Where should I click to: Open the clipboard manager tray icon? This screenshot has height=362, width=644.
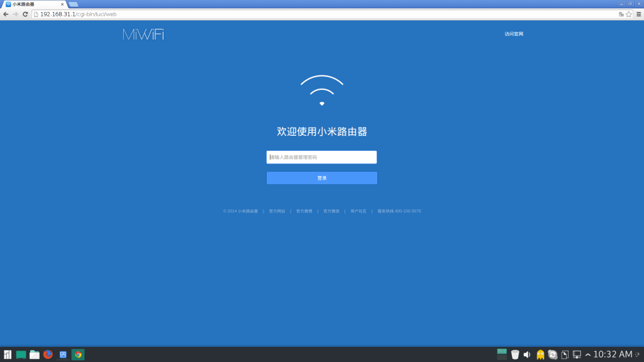point(565,354)
